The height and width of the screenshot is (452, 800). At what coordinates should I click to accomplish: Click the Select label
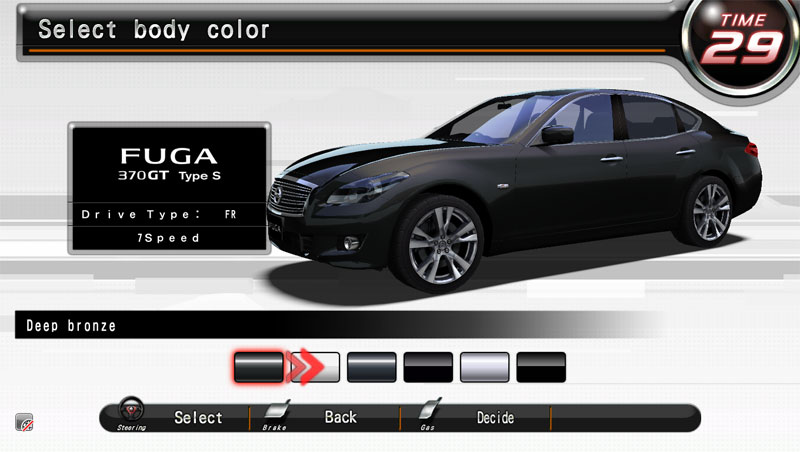[198, 418]
